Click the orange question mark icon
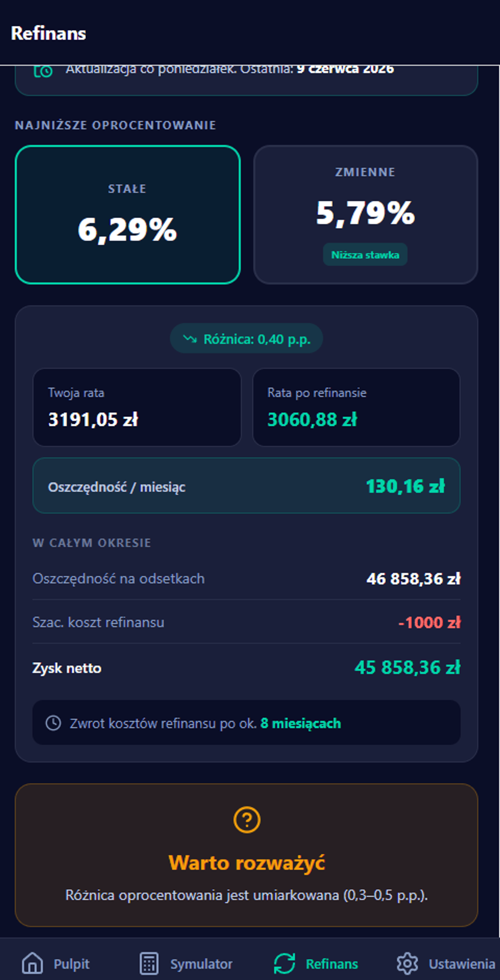The image size is (500, 980). pos(247,820)
